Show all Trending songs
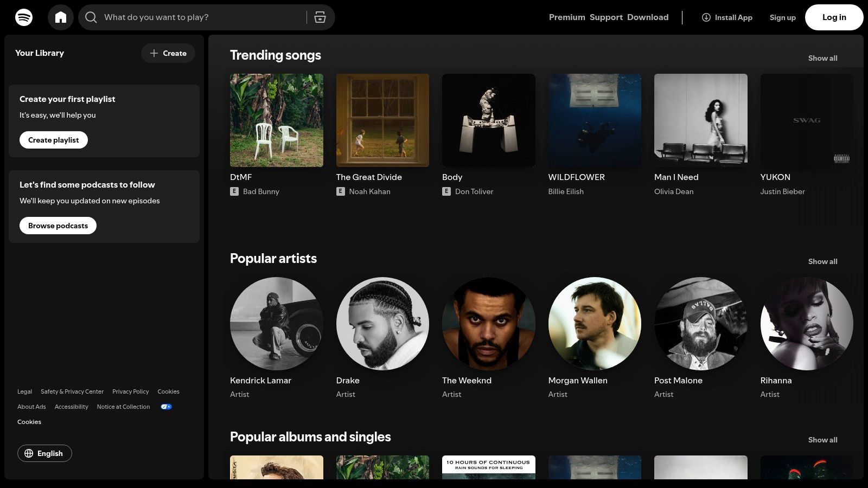Viewport: 868px width, 488px height. click(822, 58)
